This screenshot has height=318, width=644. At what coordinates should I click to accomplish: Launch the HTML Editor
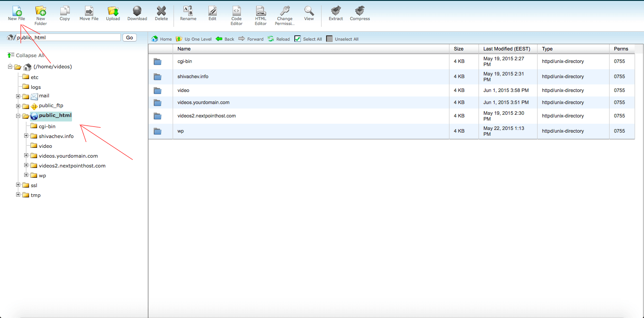261,11
